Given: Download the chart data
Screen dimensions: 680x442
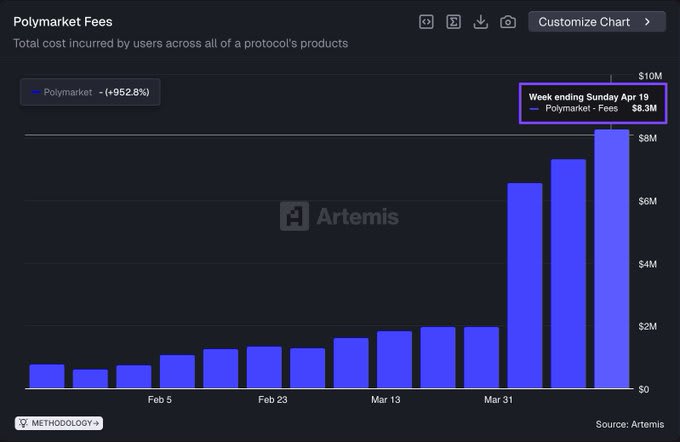Looking at the screenshot, I should pyautogui.click(x=481, y=21).
